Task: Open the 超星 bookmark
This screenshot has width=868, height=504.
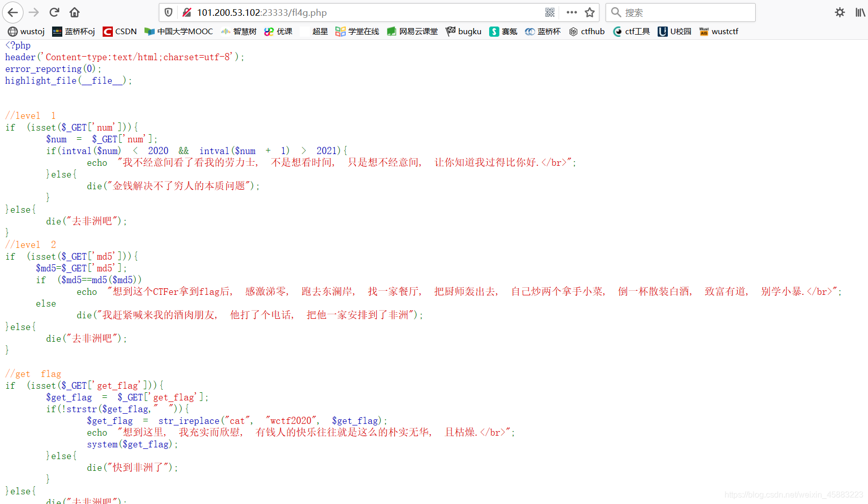Action: [314, 32]
